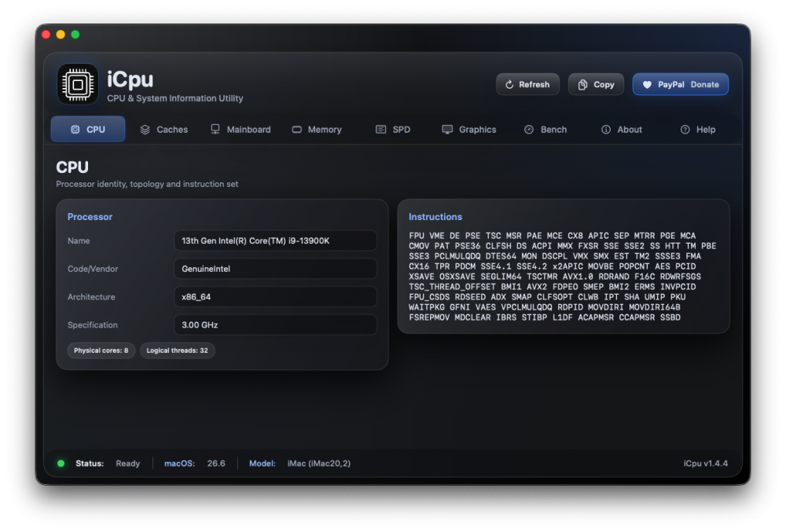Click the About tab info icon

606,129
